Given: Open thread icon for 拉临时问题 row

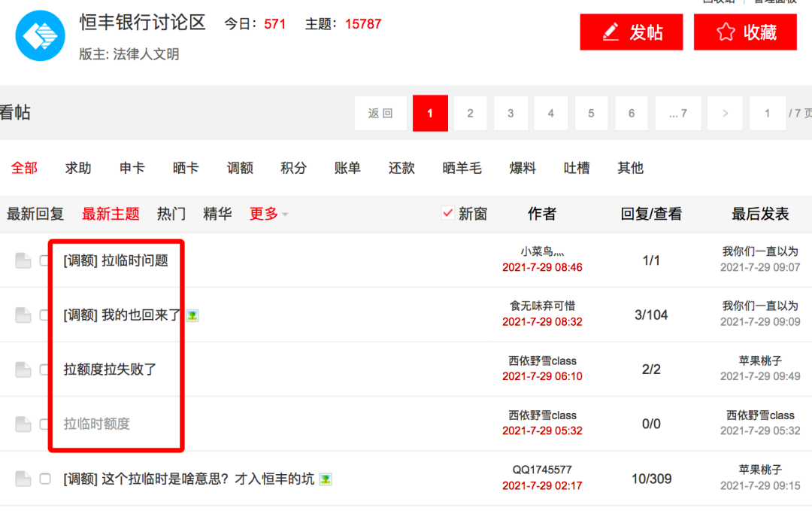Looking at the screenshot, I should [23, 260].
